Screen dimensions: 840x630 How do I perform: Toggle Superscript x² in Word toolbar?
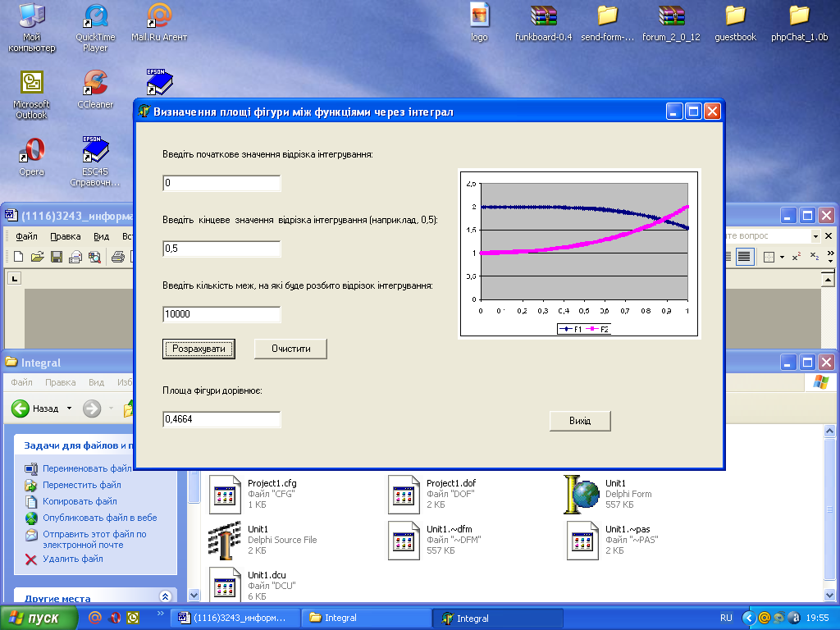point(796,257)
